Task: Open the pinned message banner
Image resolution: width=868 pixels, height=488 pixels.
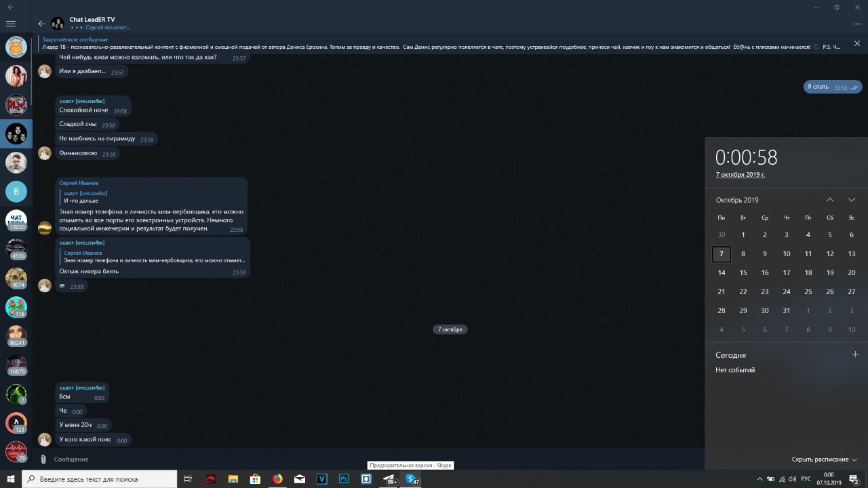Action: 439,43
